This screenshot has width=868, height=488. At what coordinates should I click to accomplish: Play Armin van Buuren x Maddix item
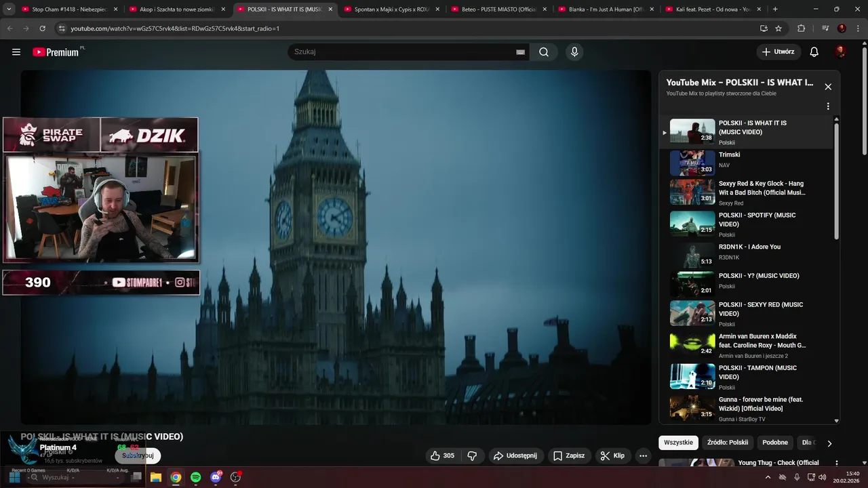746,346
